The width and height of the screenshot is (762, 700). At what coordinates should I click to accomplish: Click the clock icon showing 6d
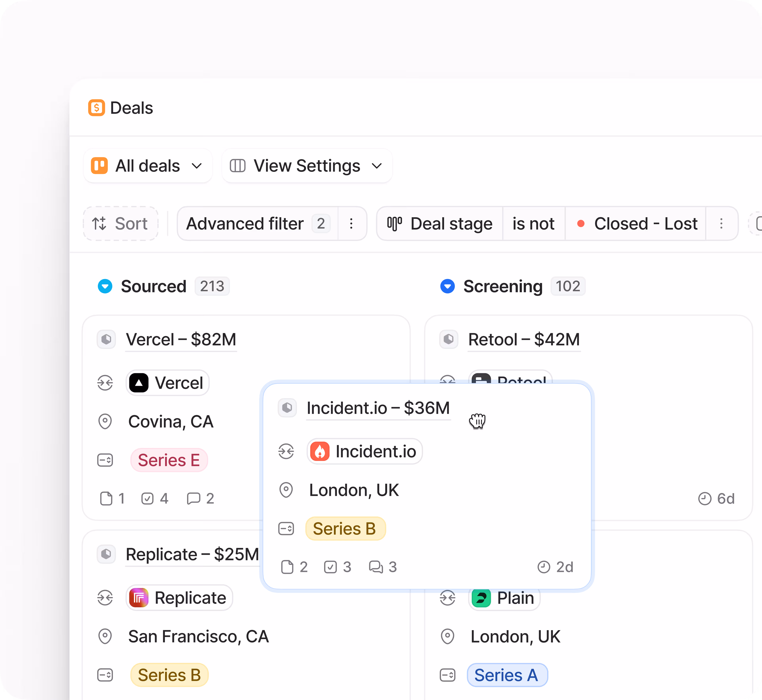704,498
